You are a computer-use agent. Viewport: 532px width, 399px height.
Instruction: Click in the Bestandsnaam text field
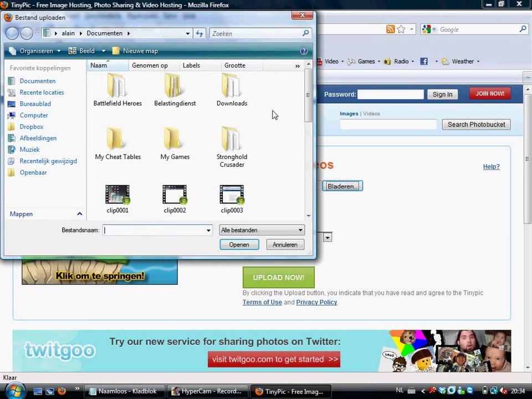tap(154, 230)
